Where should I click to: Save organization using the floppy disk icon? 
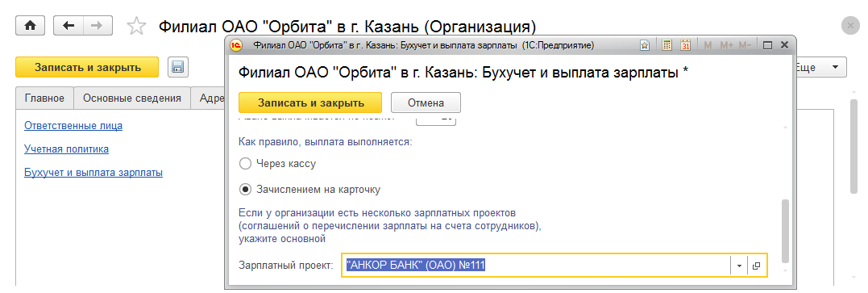coord(177,68)
